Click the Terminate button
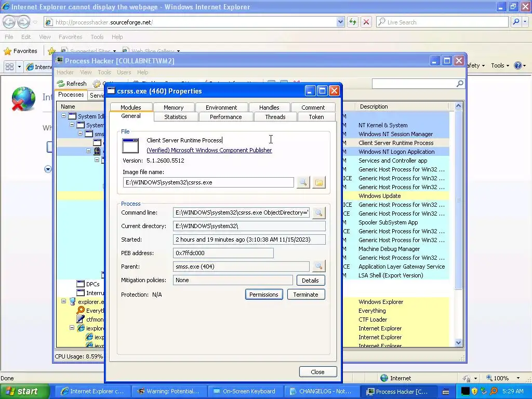This screenshot has width=532, height=399. pyautogui.click(x=305, y=295)
